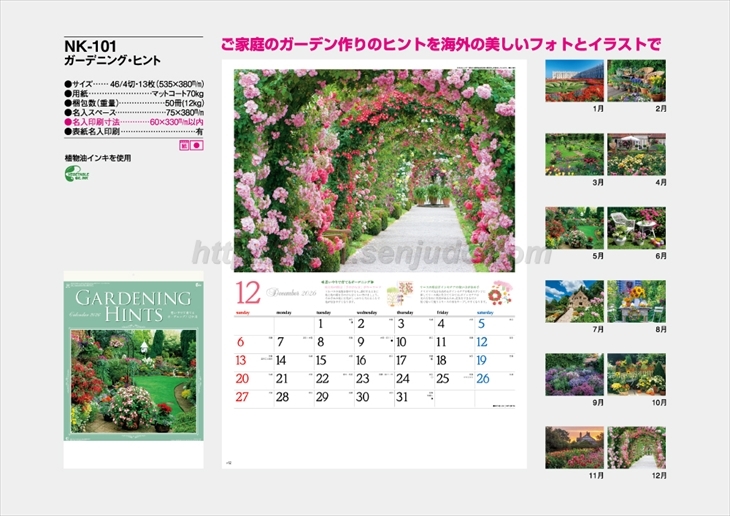Image resolution: width=730 pixels, height=516 pixels.
Task: Click the NK-101 product code heading
Action: 87,45
